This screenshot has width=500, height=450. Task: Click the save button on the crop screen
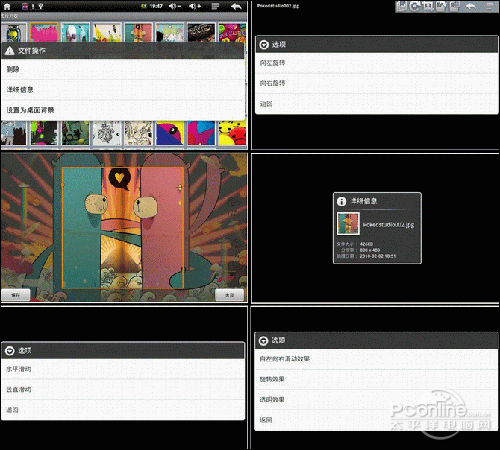[16, 295]
